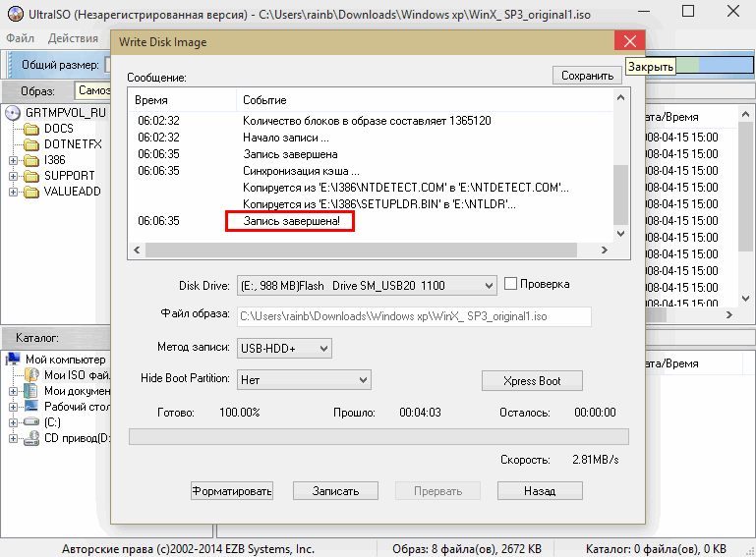Select the I386 folder icon
Viewport: 756px width, 557px height.
tap(31, 160)
